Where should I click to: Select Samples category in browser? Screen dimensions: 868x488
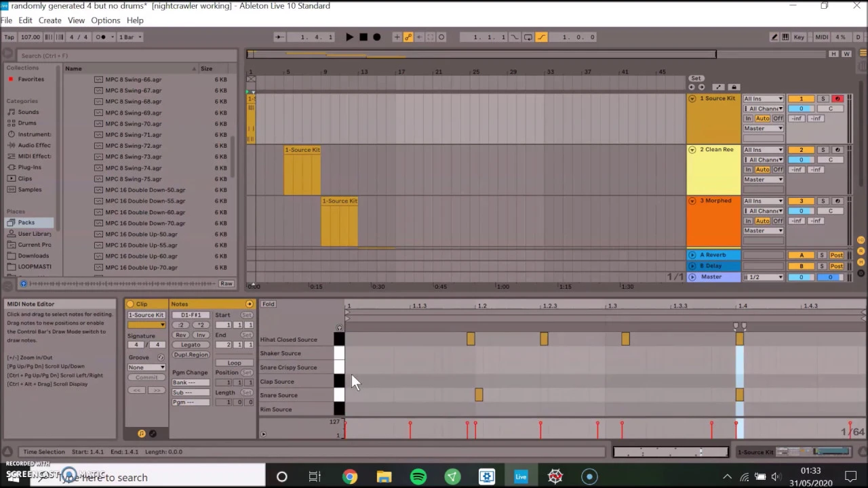(x=30, y=190)
